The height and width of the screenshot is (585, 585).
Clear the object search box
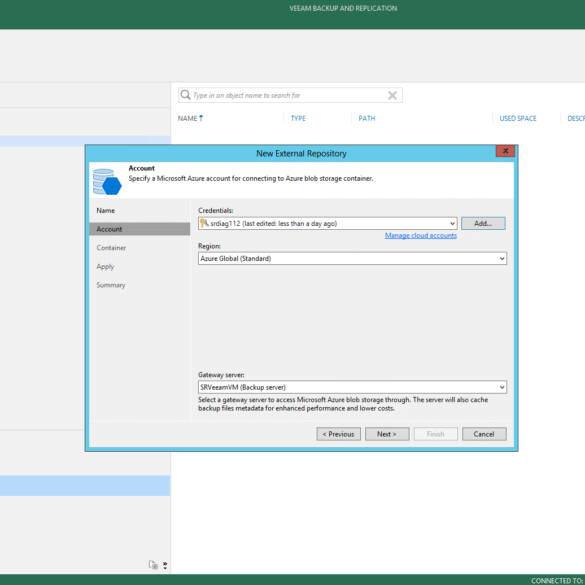coord(392,96)
